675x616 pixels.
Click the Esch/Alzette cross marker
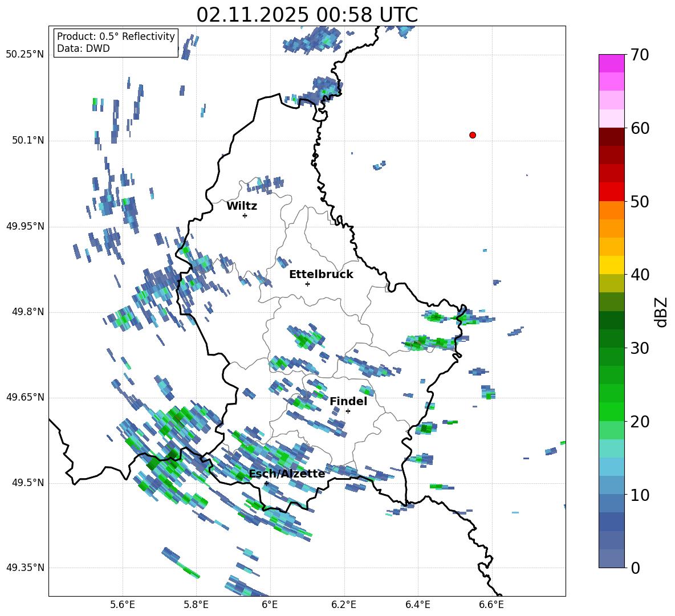[266, 483]
